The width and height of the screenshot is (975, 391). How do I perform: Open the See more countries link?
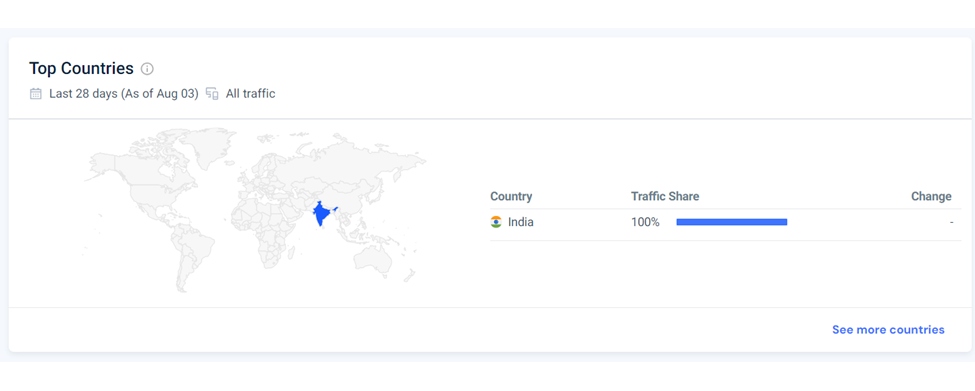(888, 329)
